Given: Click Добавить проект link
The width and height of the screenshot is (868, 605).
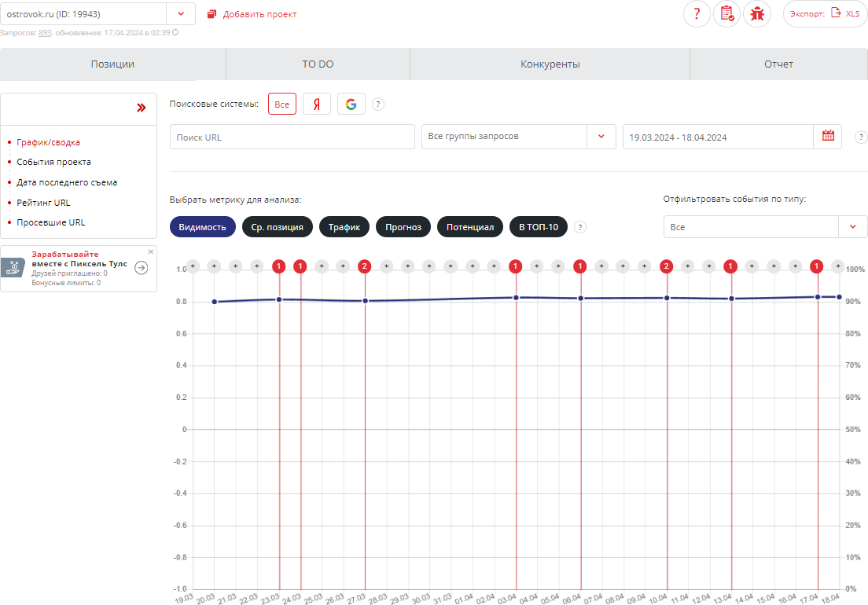Looking at the screenshot, I should 252,14.
